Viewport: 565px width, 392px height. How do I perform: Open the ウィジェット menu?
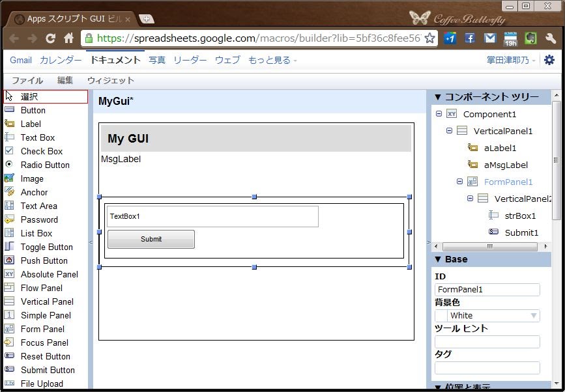tap(111, 81)
